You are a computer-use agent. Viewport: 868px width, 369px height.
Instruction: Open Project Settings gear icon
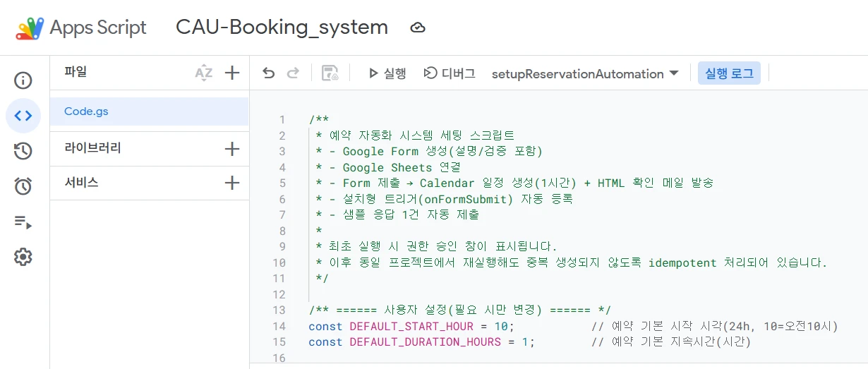point(23,257)
